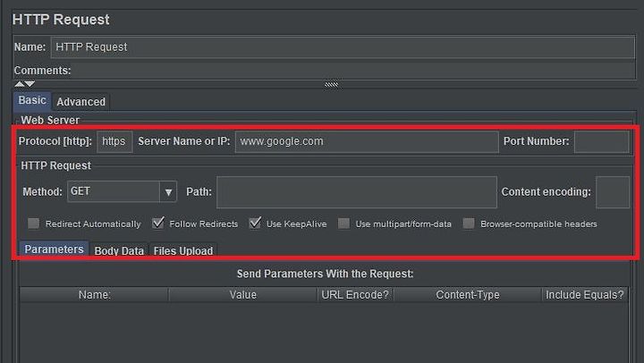
Task: Click the split pane divider handle
Action: [331, 85]
